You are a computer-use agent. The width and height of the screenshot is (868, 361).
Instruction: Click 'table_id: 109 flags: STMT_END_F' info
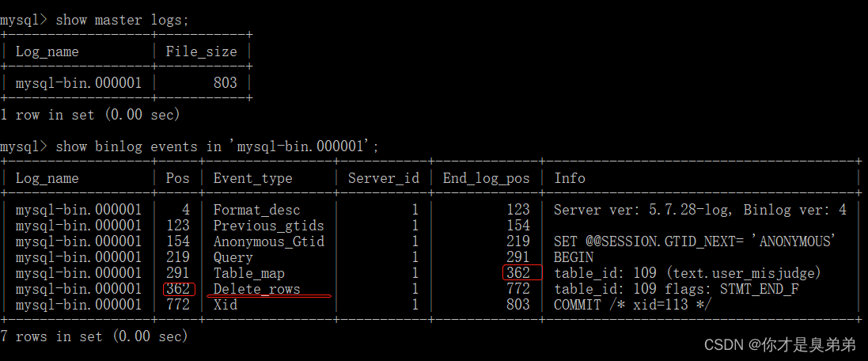[x=676, y=289]
